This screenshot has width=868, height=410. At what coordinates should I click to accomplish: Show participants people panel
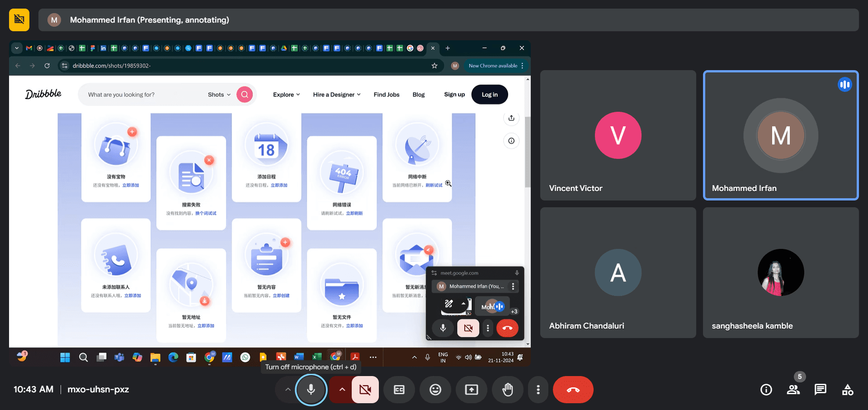(x=793, y=390)
